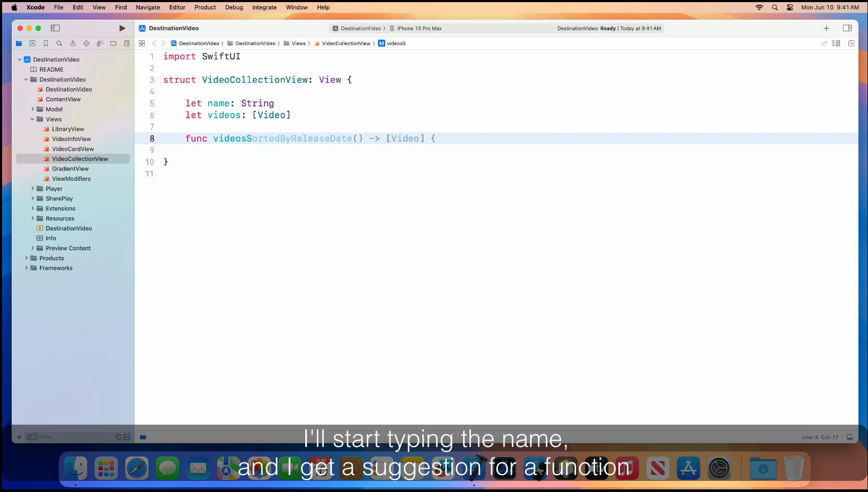Expand the SharePlay folder
868x492 pixels.
[x=33, y=199]
